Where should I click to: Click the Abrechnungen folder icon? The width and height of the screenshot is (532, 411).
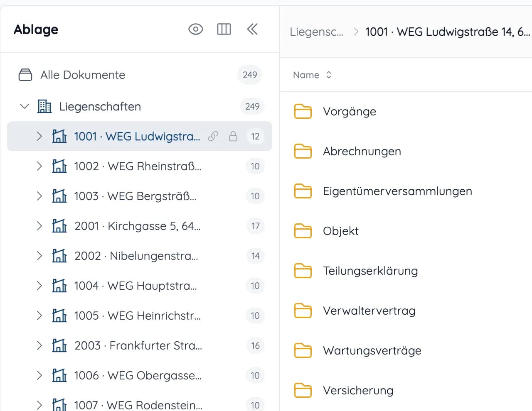[303, 151]
